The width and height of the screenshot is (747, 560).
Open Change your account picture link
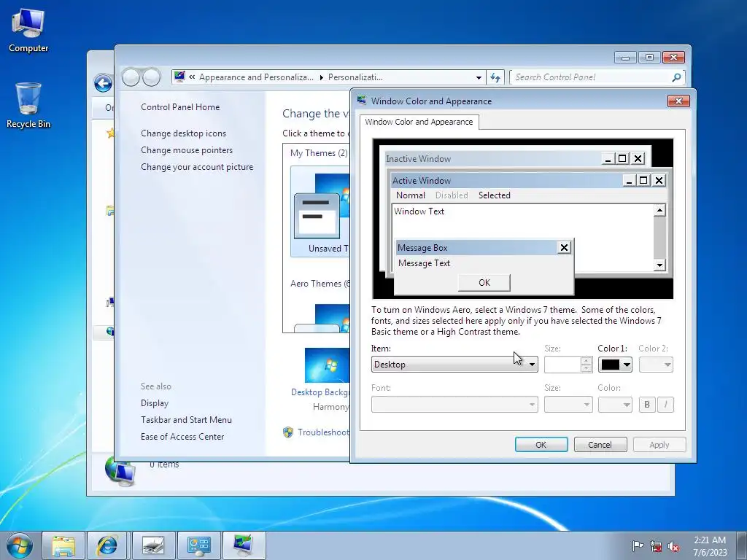(197, 167)
